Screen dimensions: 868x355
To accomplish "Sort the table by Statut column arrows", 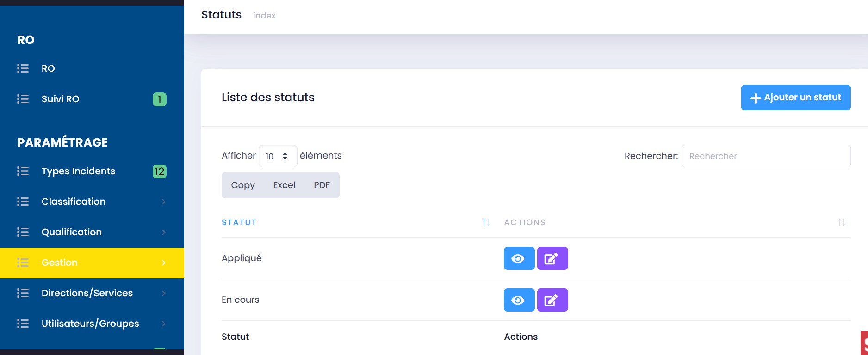I will [485, 222].
